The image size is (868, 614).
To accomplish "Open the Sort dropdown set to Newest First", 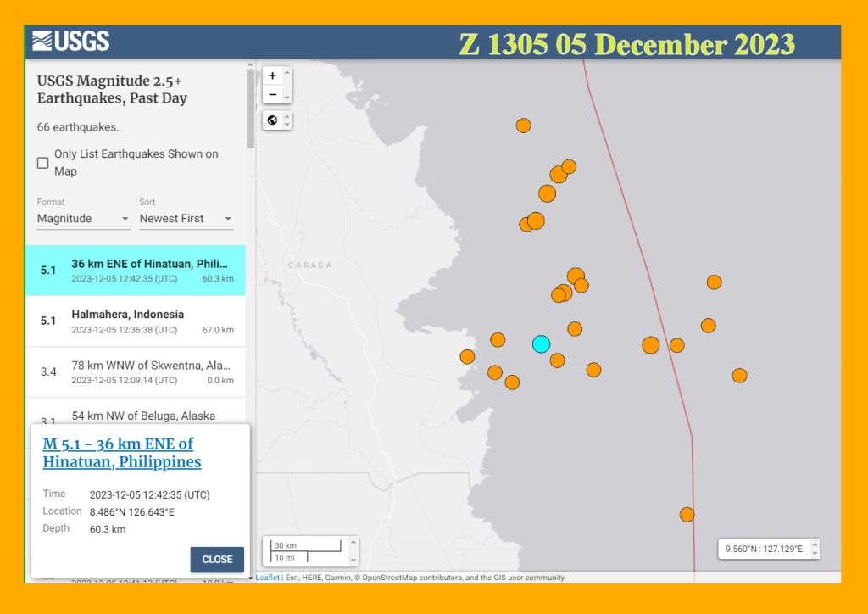I will tap(186, 219).
